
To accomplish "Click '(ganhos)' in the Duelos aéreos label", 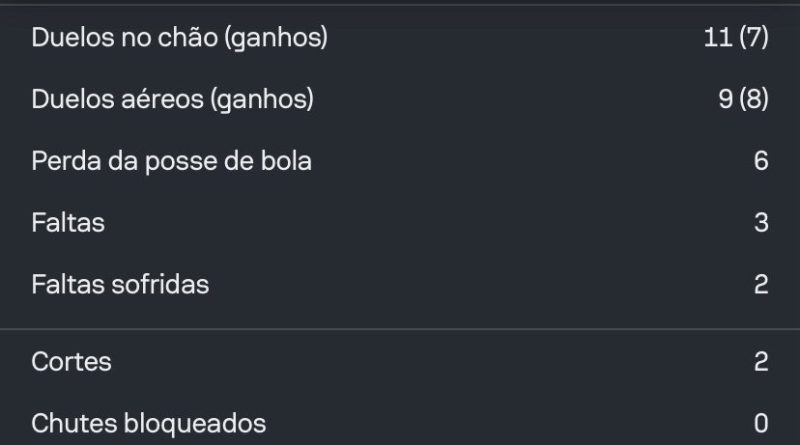I will point(262,100).
